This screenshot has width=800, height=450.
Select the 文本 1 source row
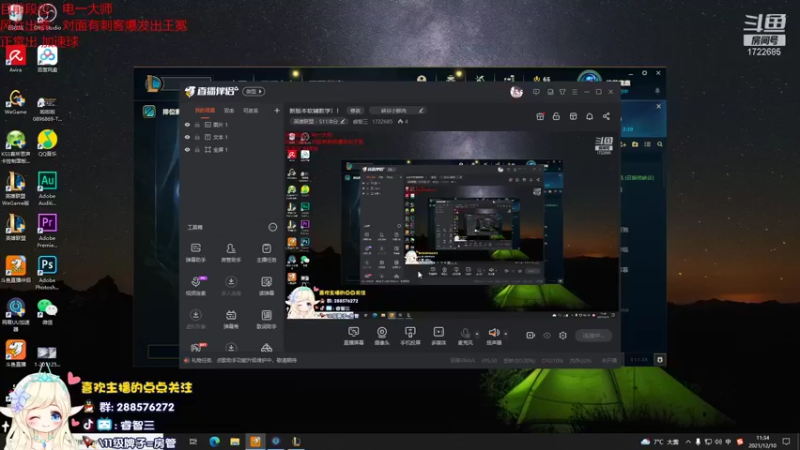(x=232, y=137)
